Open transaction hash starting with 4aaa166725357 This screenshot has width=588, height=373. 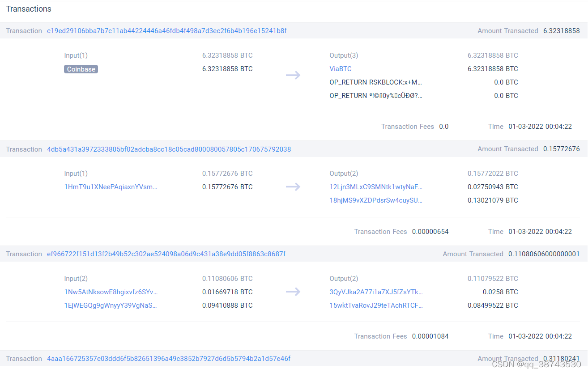pos(169,359)
